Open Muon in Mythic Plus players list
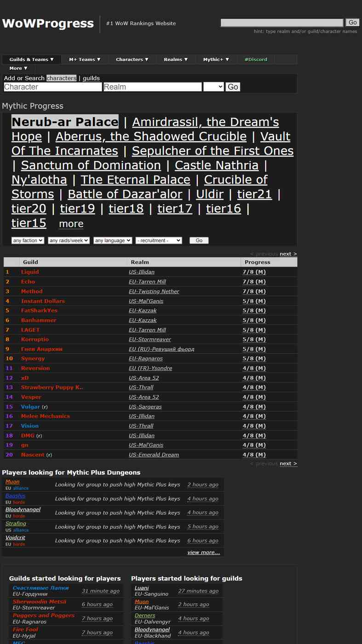 click(12, 482)
